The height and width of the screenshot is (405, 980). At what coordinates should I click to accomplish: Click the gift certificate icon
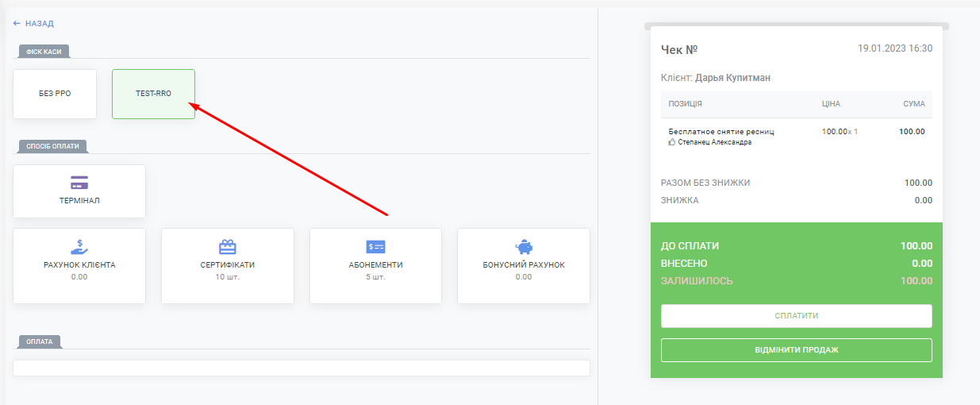(228, 246)
